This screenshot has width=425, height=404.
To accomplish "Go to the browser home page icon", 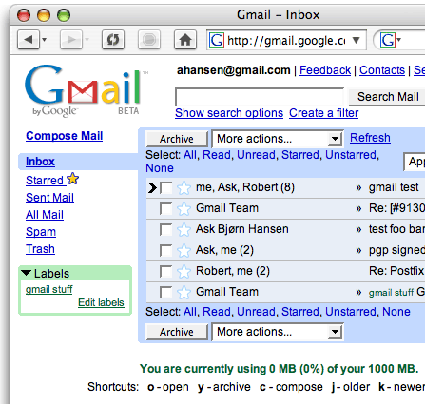I will (186, 40).
